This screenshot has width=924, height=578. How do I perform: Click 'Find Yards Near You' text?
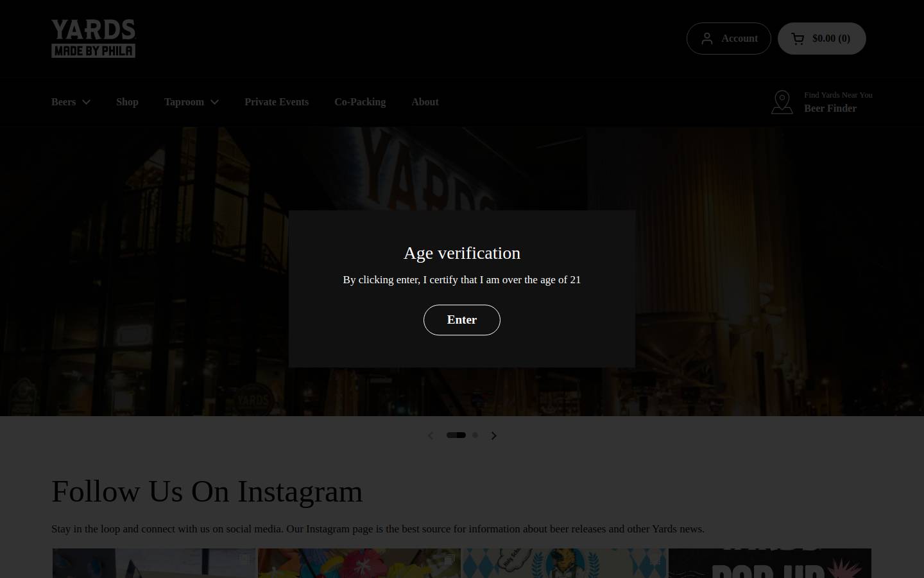point(838,95)
